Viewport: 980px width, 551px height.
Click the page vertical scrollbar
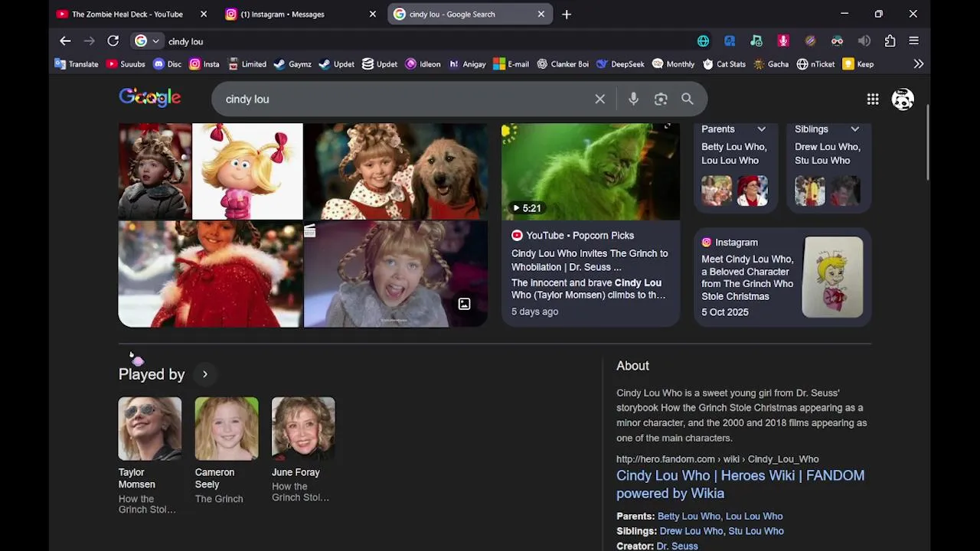pos(929,142)
